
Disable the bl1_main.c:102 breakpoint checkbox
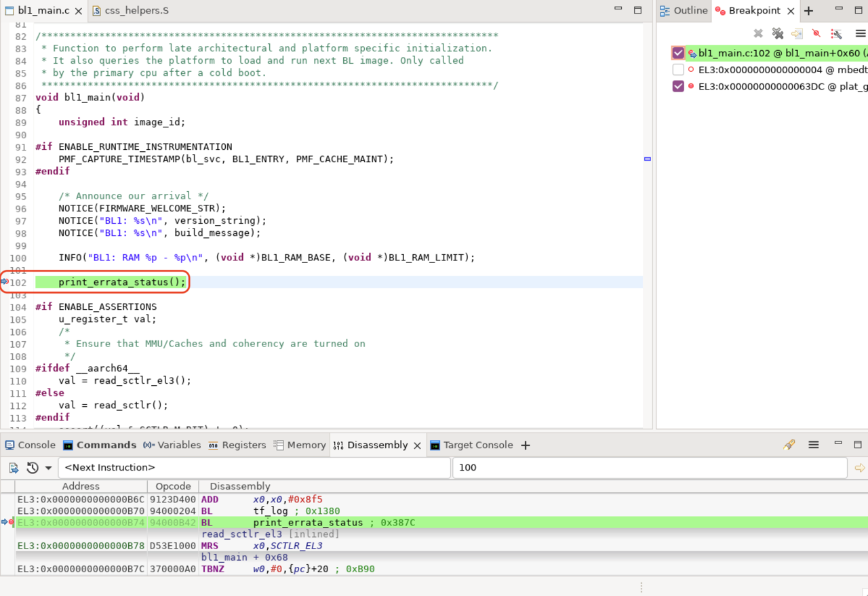pyautogui.click(x=677, y=53)
